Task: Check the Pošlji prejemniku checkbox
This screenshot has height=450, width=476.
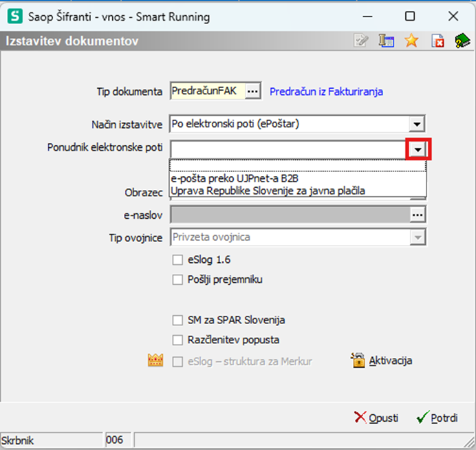Action: coord(177,279)
